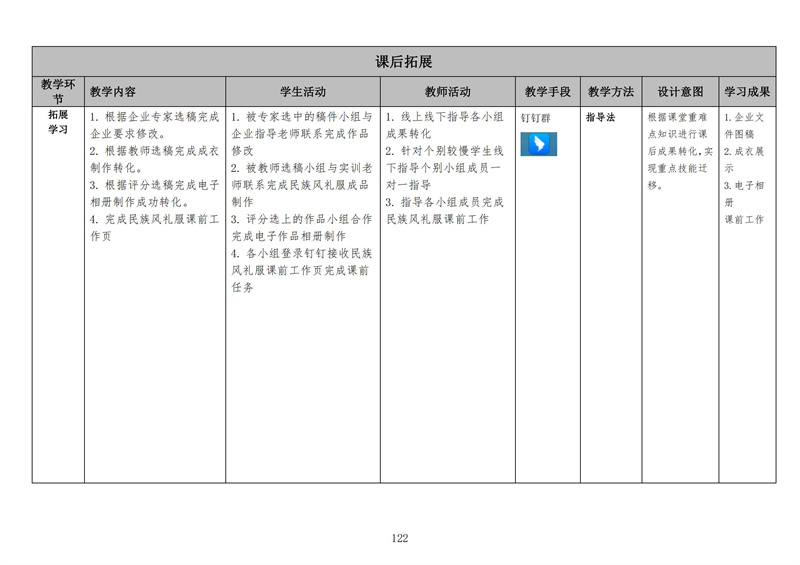
Task: Click '3. 电子相' in learning outcomes
Action: point(744,186)
